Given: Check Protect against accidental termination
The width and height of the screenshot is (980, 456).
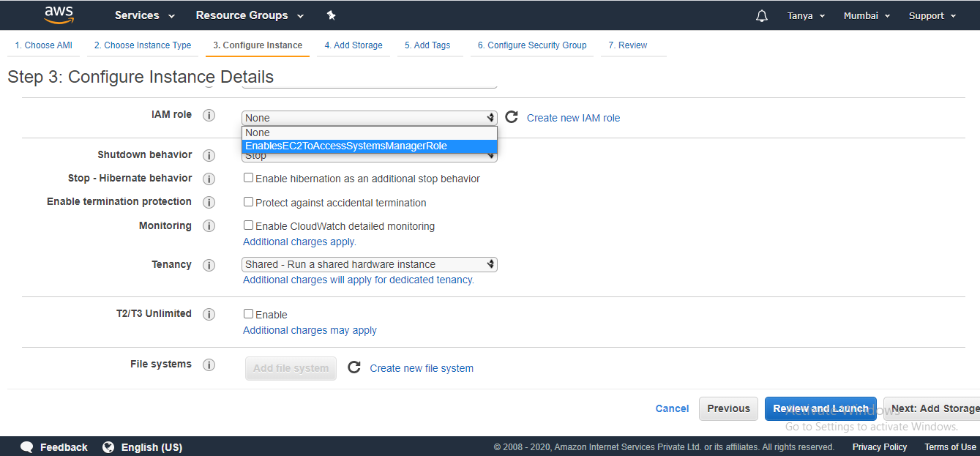Looking at the screenshot, I should click(x=249, y=202).
